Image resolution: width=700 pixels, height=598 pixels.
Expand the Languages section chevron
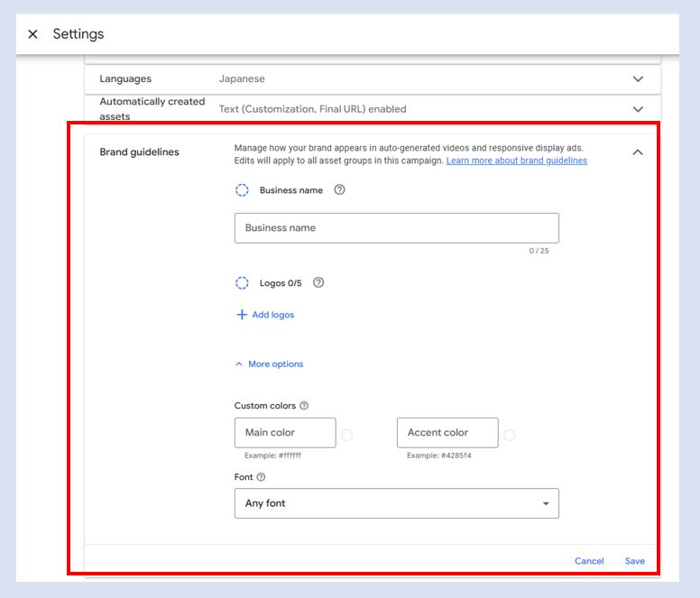[x=638, y=79]
